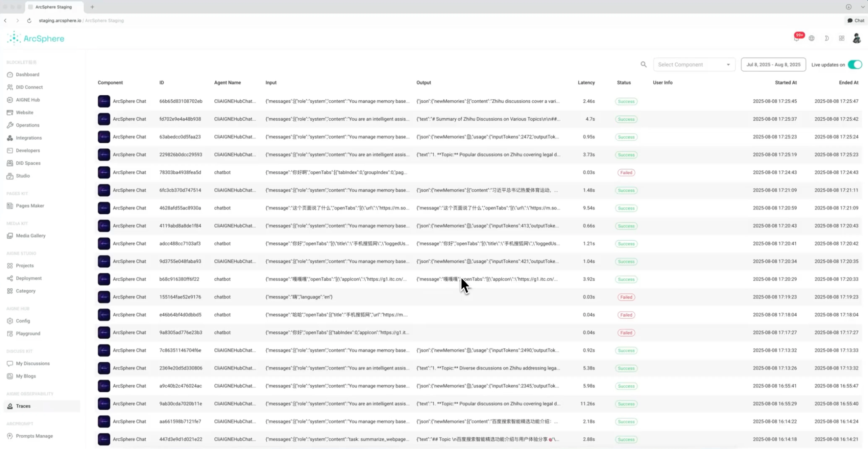Click the Studio sidebar icon

10,176
